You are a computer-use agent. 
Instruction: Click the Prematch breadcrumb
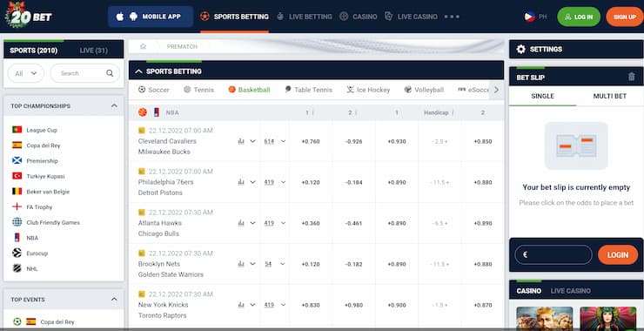(x=182, y=46)
